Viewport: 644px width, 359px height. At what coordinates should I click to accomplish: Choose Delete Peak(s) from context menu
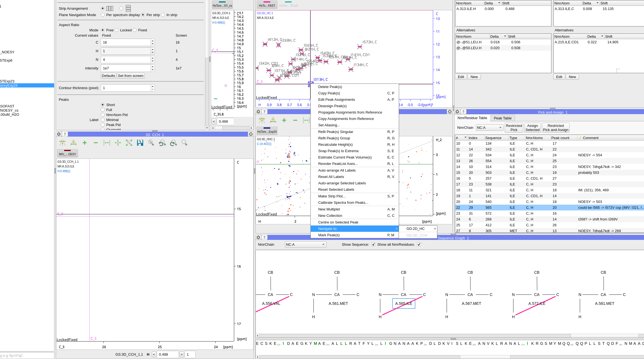coord(330,87)
